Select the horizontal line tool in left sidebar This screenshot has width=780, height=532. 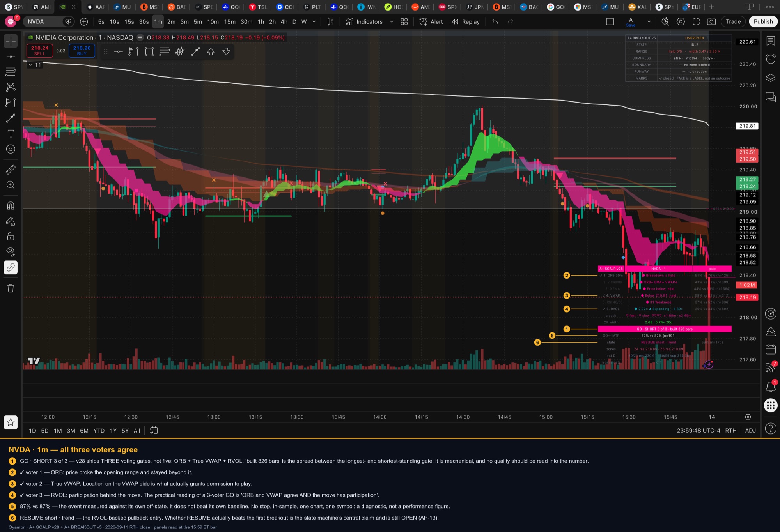coord(11,57)
